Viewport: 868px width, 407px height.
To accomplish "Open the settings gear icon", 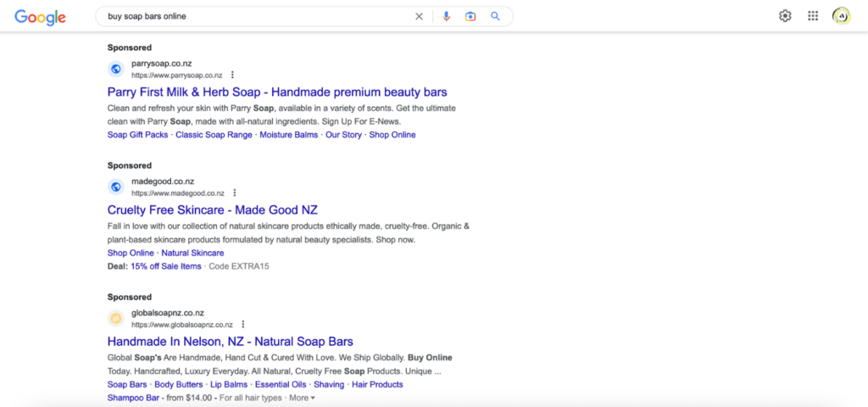I will tap(785, 16).
